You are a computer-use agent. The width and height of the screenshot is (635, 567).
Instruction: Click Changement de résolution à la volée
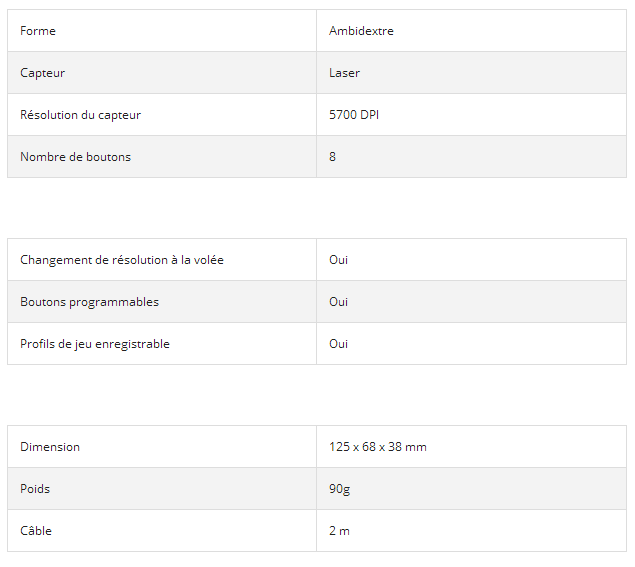click(122, 260)
